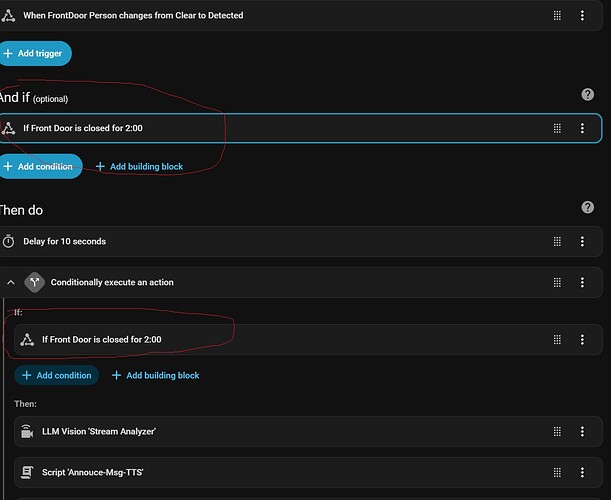Open three-dot menu for Delay action

[582, 241]
